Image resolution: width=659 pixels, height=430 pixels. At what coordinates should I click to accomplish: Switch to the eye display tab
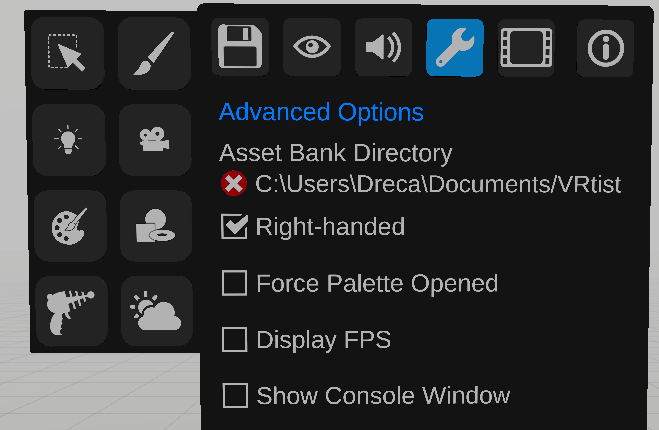click(x=312, y=47)
